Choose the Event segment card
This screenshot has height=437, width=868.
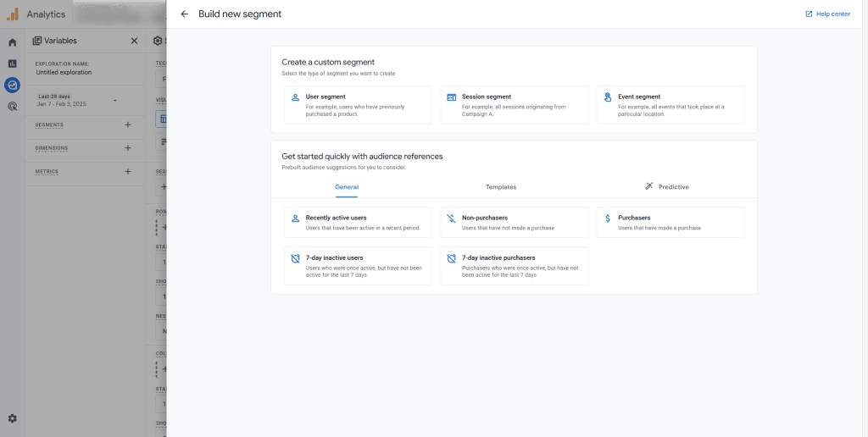[670, 105]
